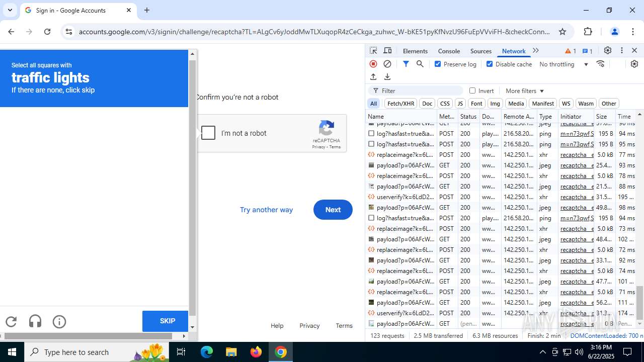Open the Chrome tab search dropdown
This screenshot has height=362, width=644.
(x=10, y=10)
